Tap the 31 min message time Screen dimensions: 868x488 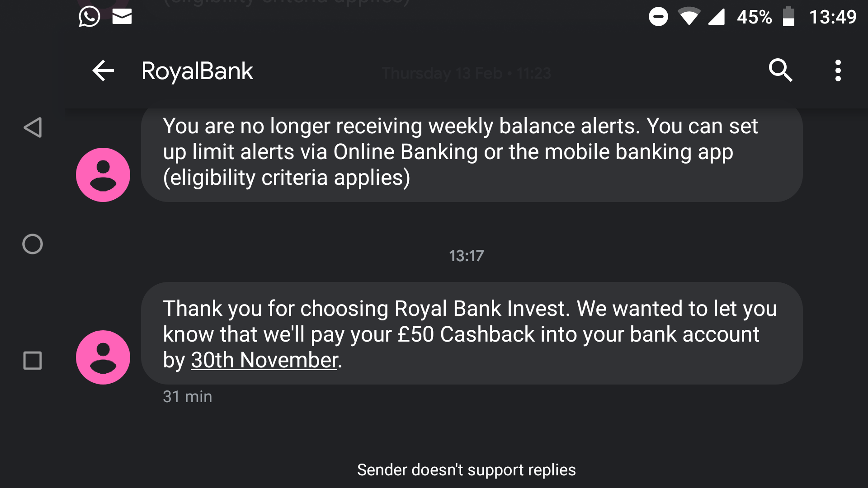click(187, 397)
